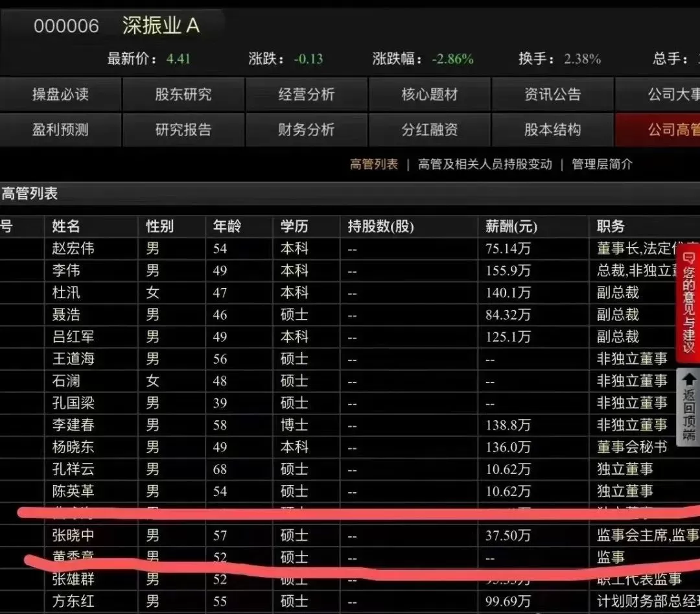This screenshot has height=614, width=700.
Task: Select the name 王道海
Action: [73, 359]
